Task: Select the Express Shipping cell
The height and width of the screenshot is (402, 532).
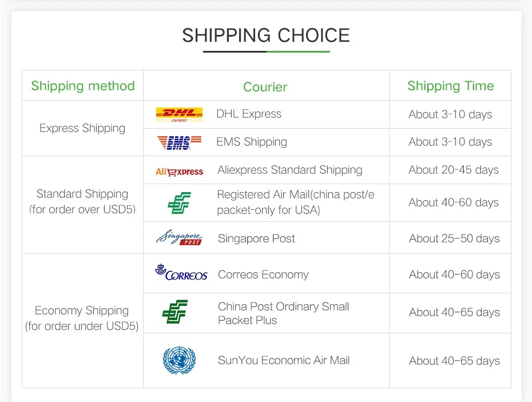Action: (x=82, y=128)
